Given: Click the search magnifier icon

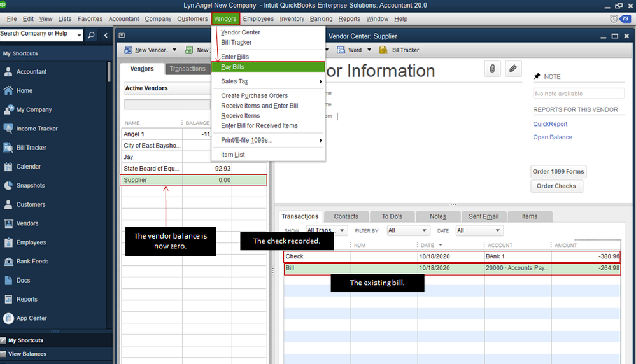Looking at the screenshot, I should pyautogui.click(x=91, y=35).
